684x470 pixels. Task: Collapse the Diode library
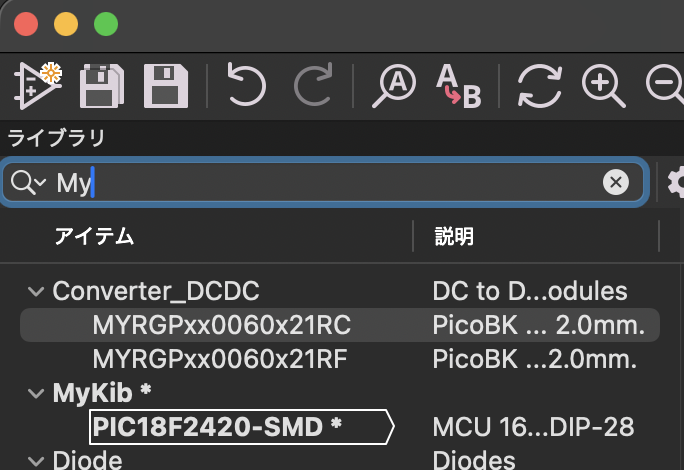36,461
